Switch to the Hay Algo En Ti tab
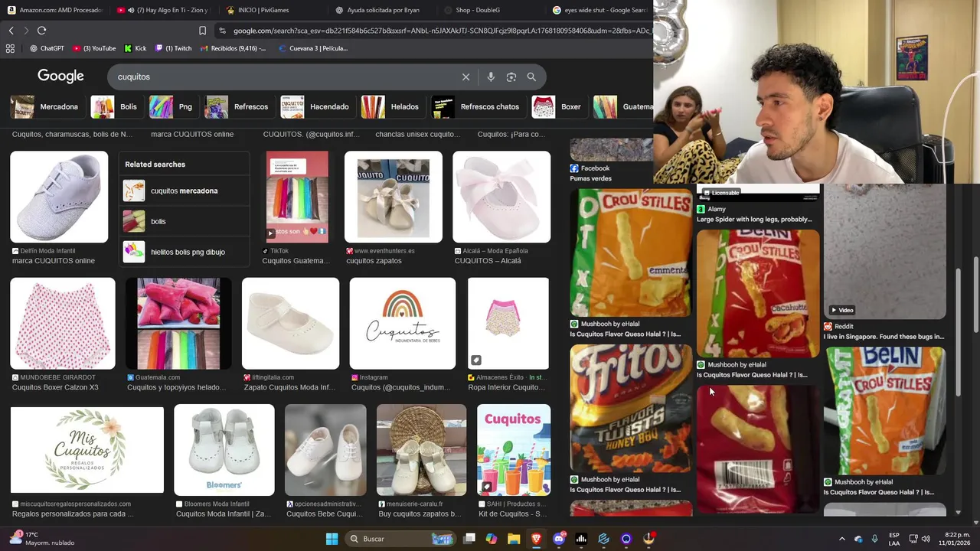Screen dimensions: 980x551 point(164,10)
